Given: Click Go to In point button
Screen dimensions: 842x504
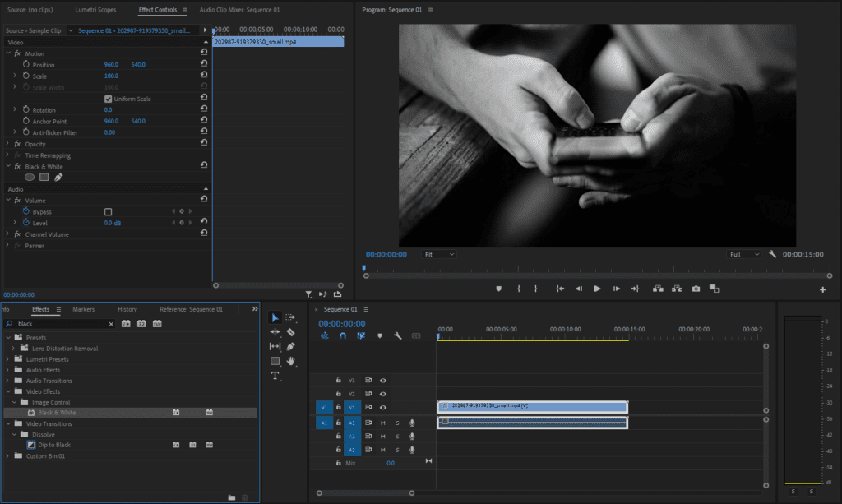Looking at the screenshot, I should [560, 289].
